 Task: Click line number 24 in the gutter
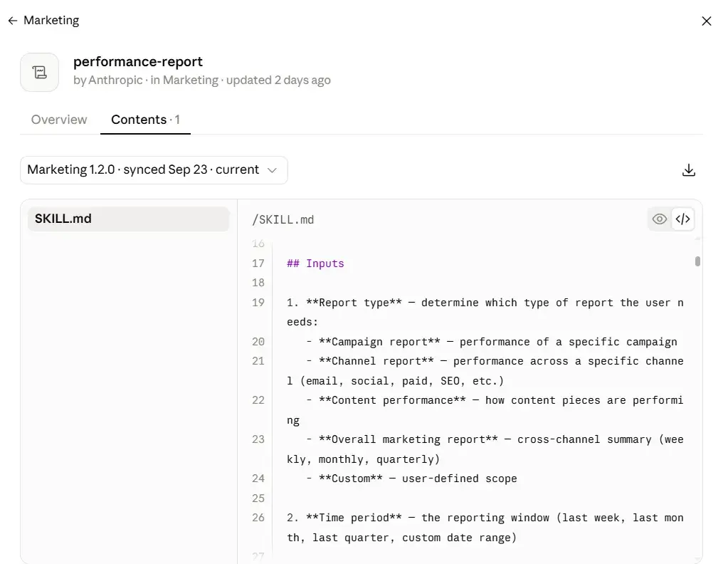pyautogui.click(x=258, y=479)
